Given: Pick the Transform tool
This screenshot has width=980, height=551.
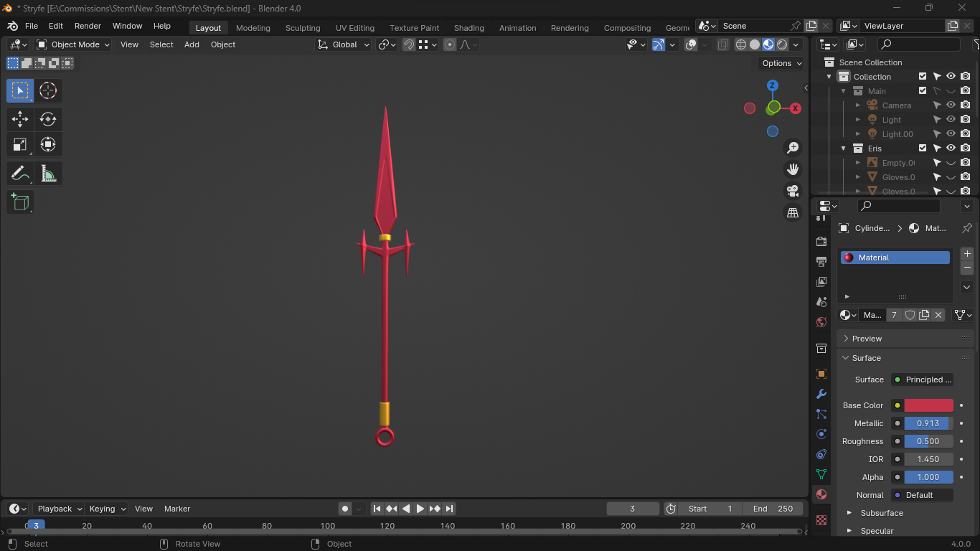Looking at the screenshot, I should (x=48, y=144).
